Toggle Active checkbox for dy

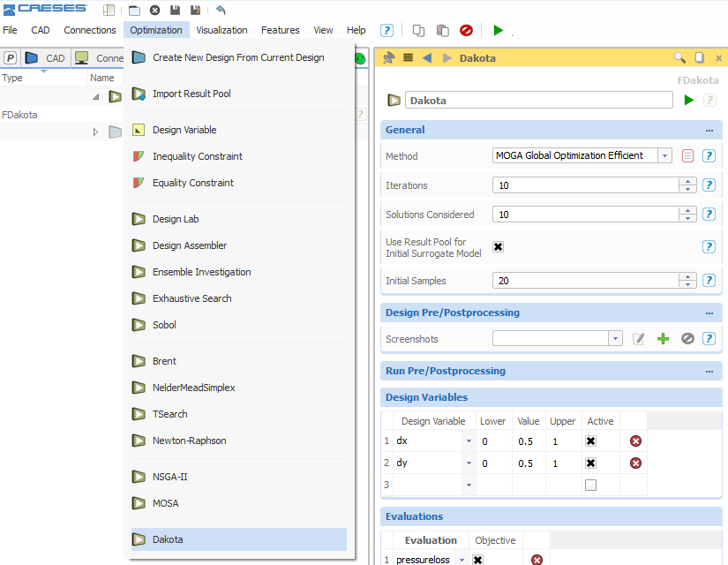click(590, 463)
